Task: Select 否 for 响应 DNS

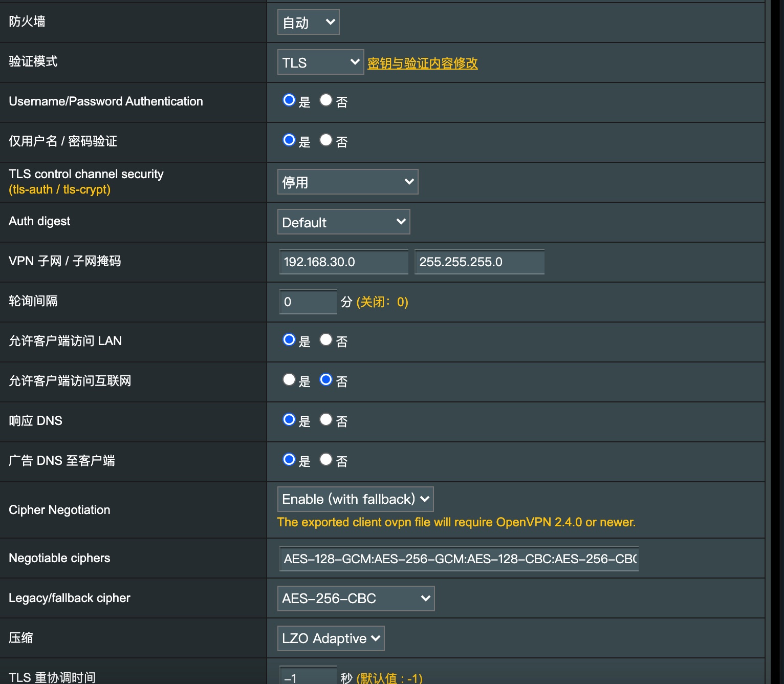Action: 326,419
